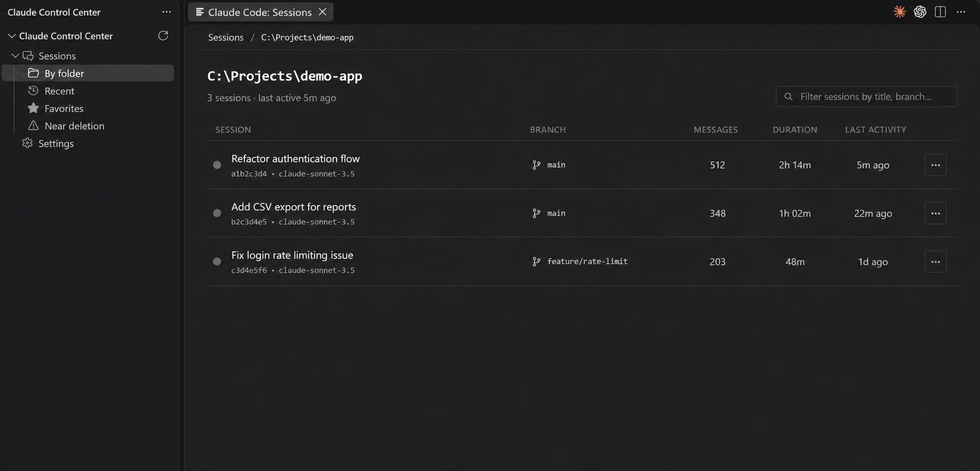Click the 203 messages count

(x=717, y=261)
